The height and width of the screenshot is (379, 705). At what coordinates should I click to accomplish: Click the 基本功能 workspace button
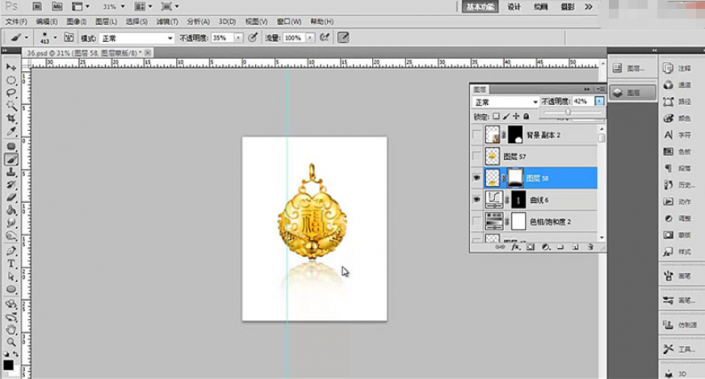[x=481, y=7]
